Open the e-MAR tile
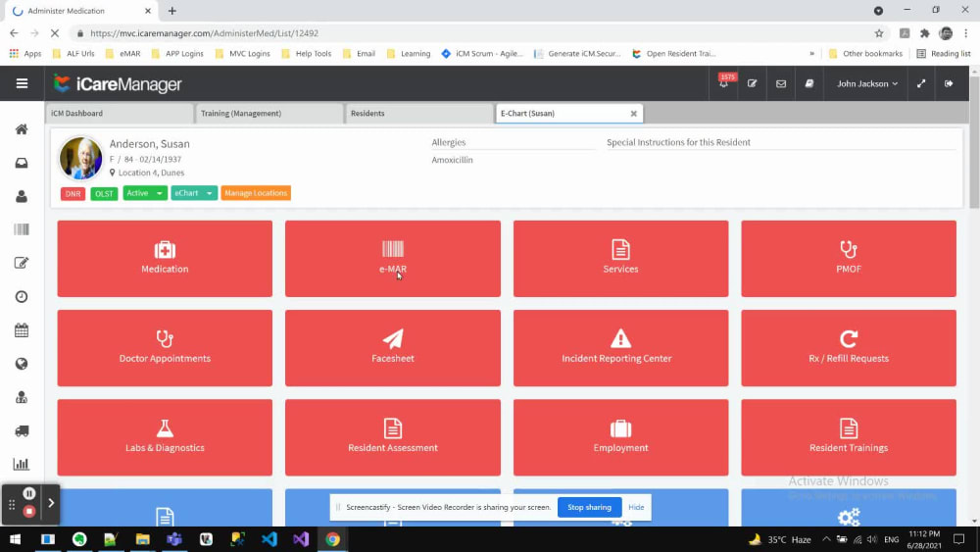The width and height of the screenshot is (980, 552). pos(393,258)
